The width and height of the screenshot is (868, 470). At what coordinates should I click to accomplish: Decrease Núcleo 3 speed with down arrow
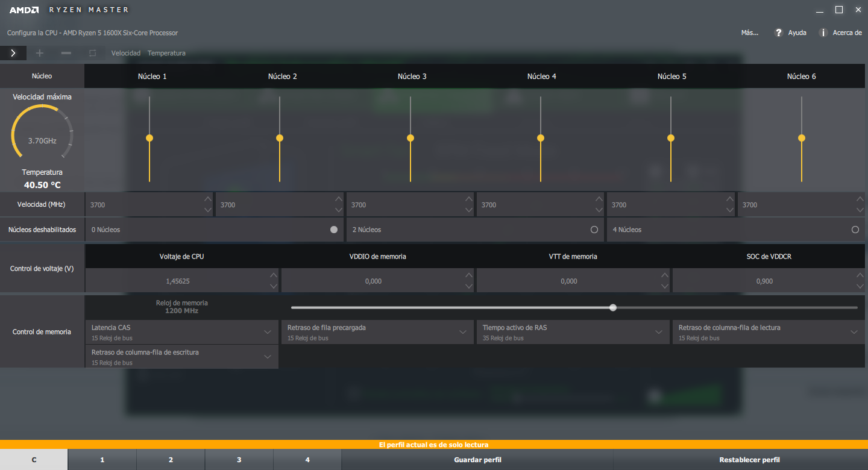[469, 210]
